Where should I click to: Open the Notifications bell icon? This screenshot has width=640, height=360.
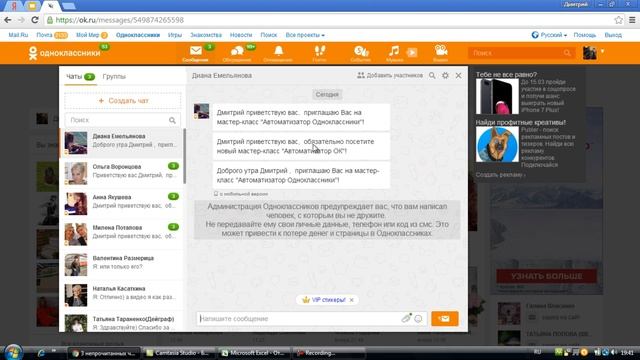(278, 51)
